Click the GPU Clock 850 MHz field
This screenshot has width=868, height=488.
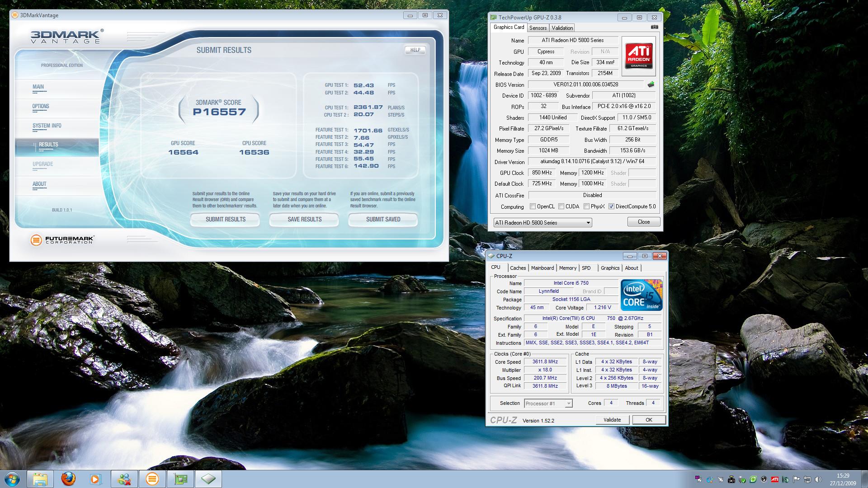pyautogui.click(x=542, y=173)
